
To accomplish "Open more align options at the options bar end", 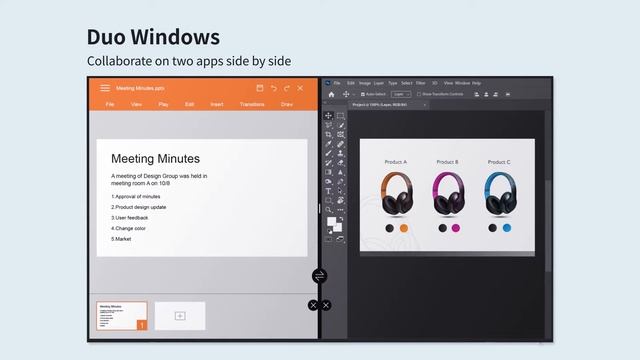I will (508, 94).
